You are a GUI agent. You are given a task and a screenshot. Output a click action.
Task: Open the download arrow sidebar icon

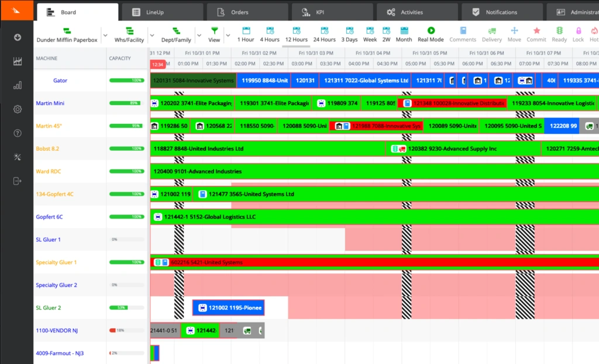(x=17, y=37)
